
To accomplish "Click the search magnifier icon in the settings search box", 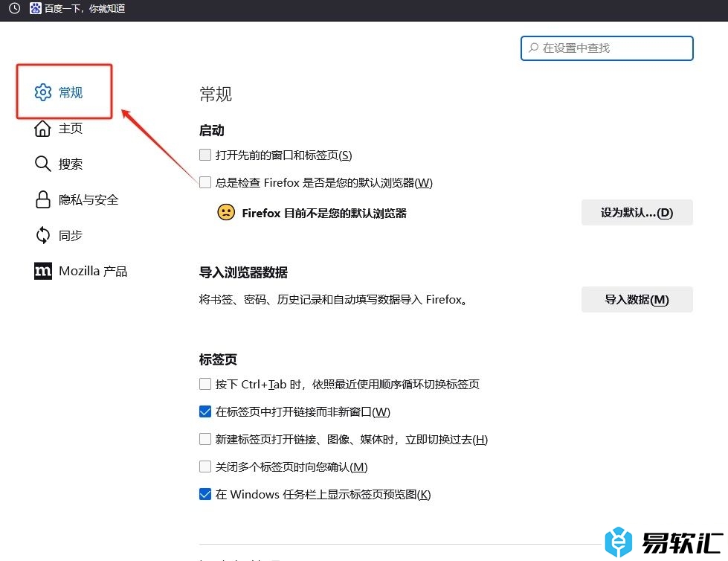I will (533, 48).
